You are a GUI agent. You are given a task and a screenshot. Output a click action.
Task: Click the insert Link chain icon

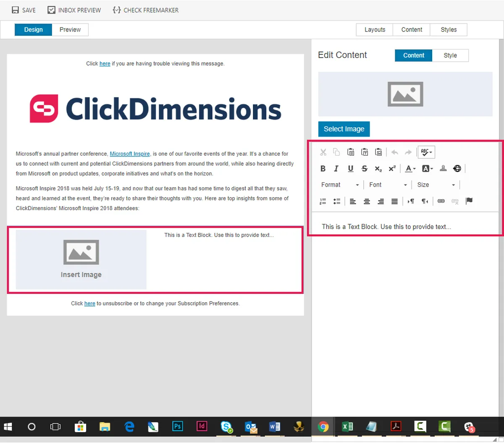pos(441,201)
